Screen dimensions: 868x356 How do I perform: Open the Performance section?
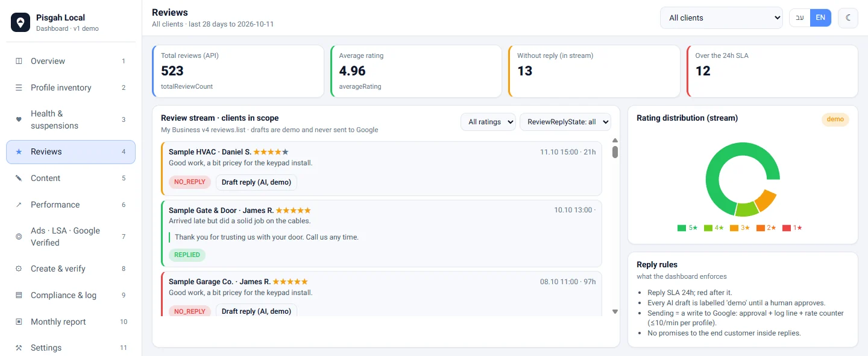pos(71,205)
